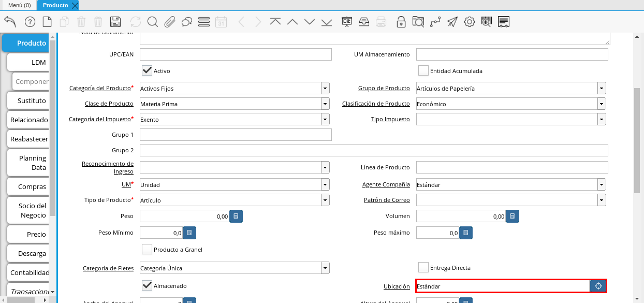
Task: Click the padlock private record icon
Action: pyautogui.click(x=401, y=22)
